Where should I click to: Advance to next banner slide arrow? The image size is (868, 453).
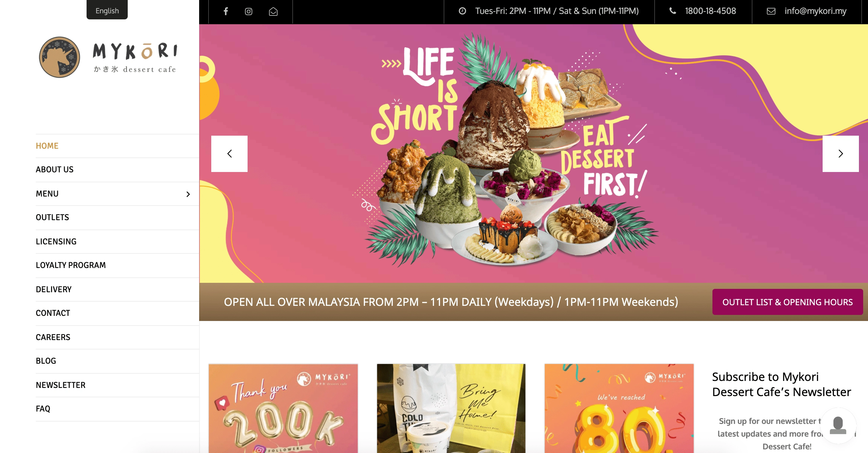(x=840, y=154)
